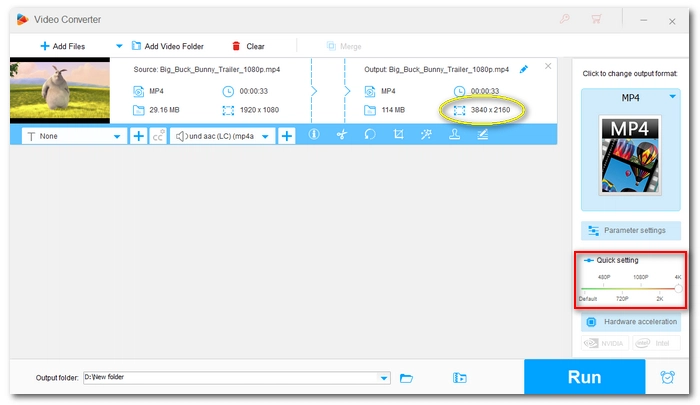Open Parameter settings
Viewport: 700px width, 405px height.
point(631,230)
